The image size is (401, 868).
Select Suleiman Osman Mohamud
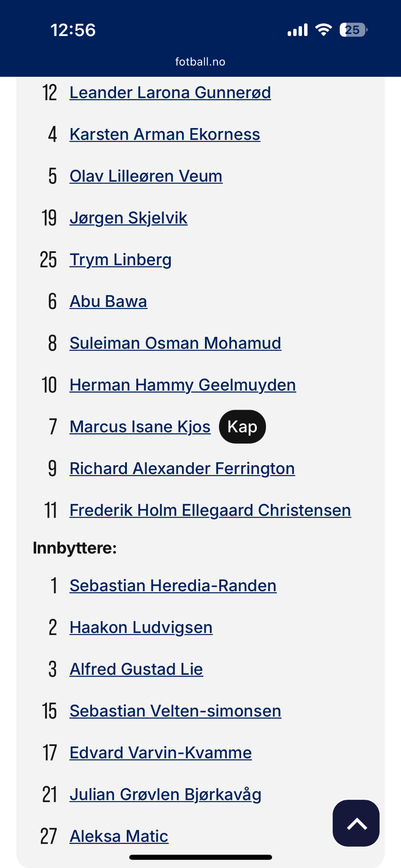click(176, 343)
